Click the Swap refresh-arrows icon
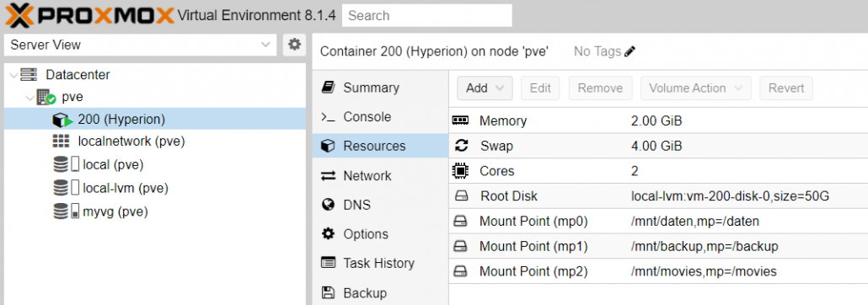868x305 pixels. tap(461, 146)
